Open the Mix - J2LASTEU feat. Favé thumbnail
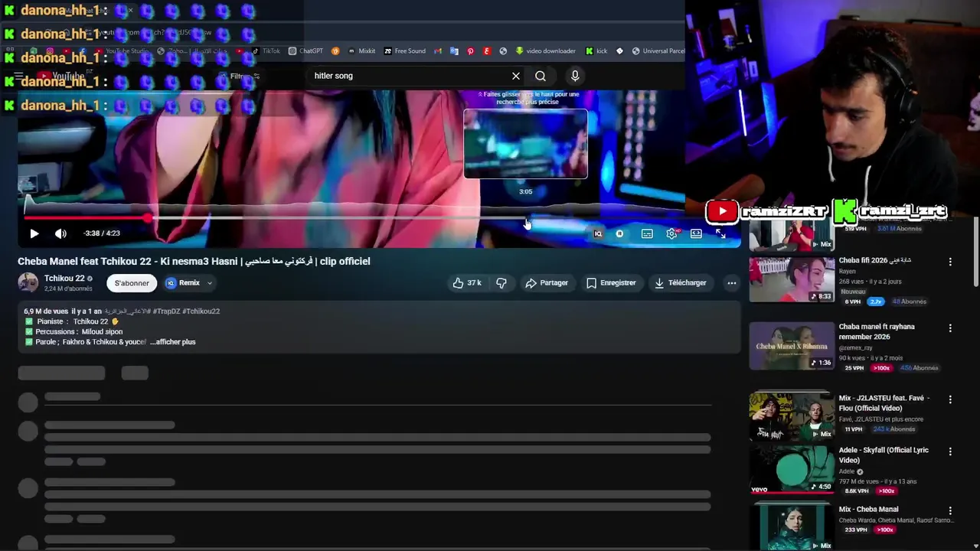 tap(792, 416)
